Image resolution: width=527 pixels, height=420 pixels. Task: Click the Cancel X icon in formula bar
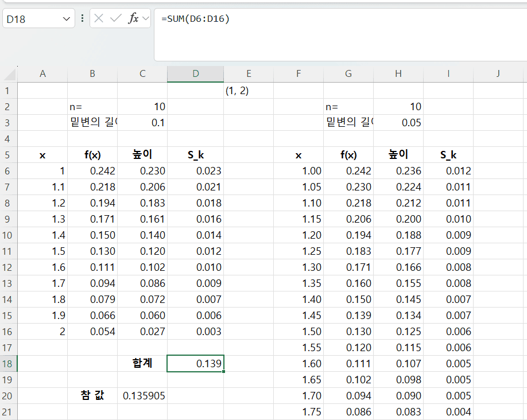(x=99, y=18)
